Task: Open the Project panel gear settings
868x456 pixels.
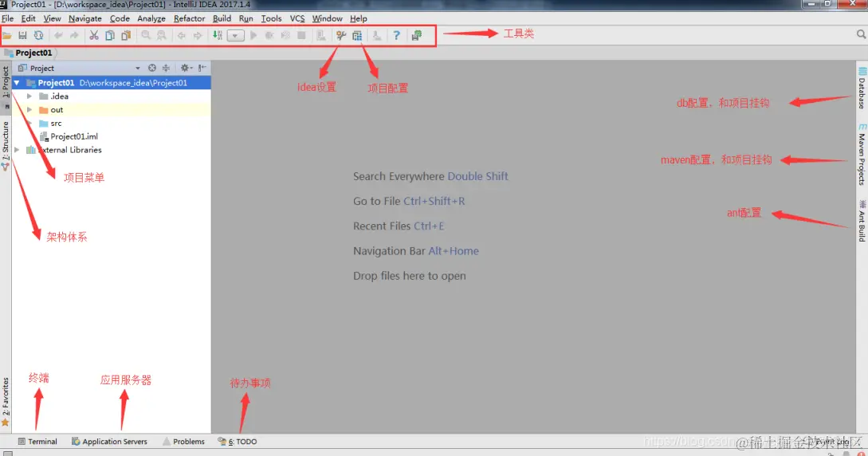Action: [186, 68]
